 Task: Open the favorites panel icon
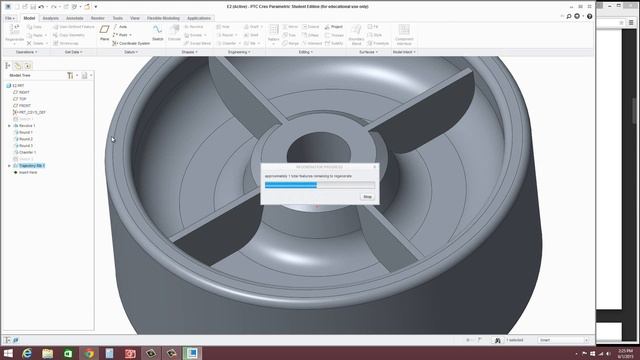pos(27,66)
